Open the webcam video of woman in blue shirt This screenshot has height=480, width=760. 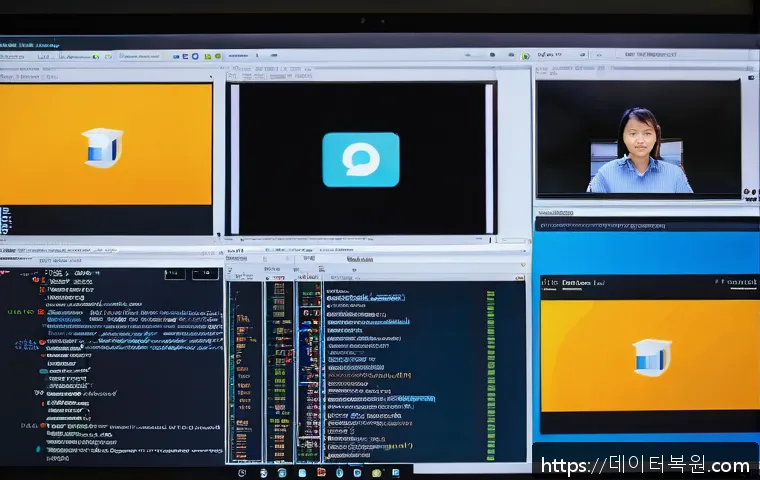tap(637, 138)
